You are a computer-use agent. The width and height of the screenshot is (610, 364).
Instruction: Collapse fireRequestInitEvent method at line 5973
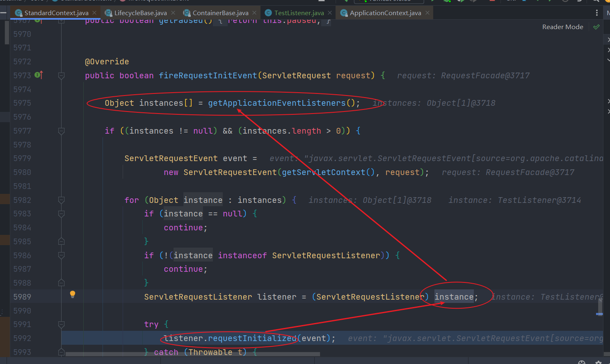point(61,75)
